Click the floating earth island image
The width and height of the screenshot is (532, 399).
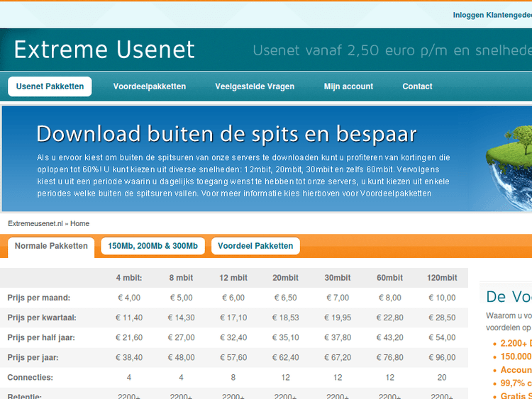[x=509, y=167]
